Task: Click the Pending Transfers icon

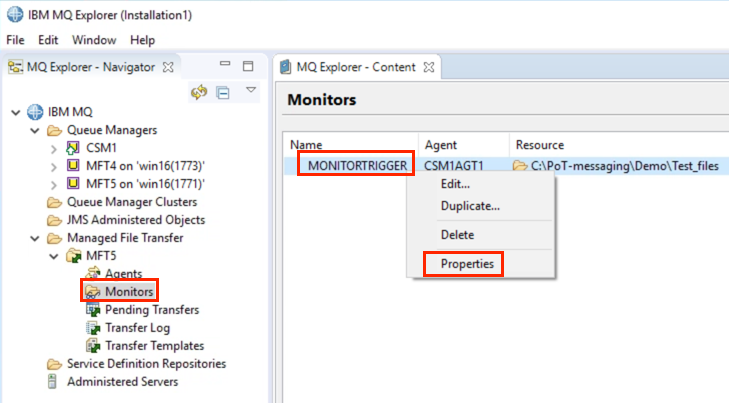Action: (93, 310)
